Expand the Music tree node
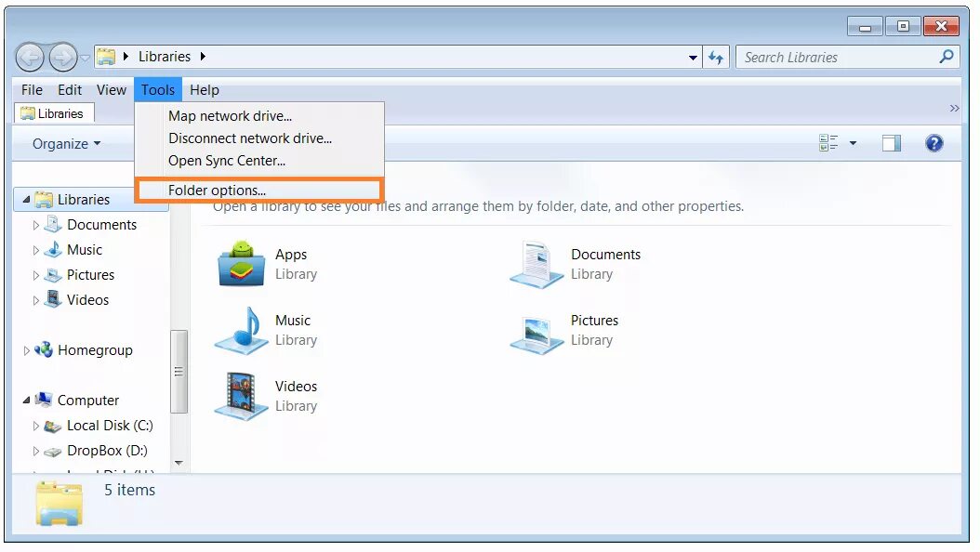 click(x=35, y=250)
